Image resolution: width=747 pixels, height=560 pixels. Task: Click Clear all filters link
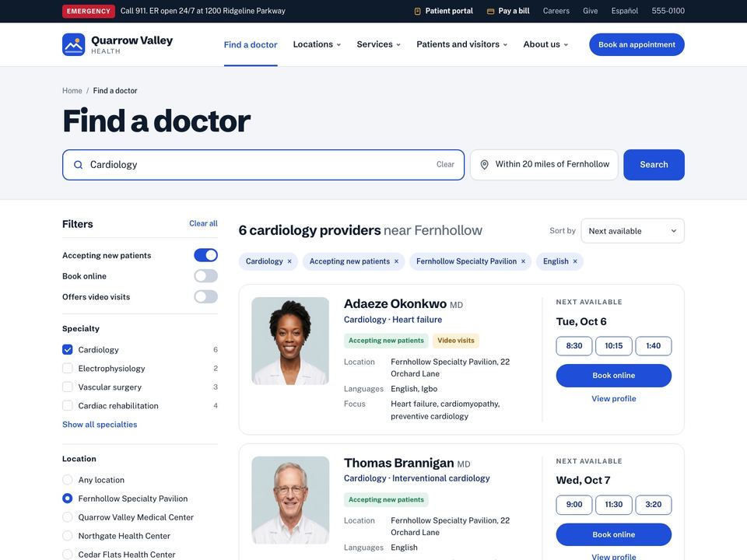click(x=203, y=223)
